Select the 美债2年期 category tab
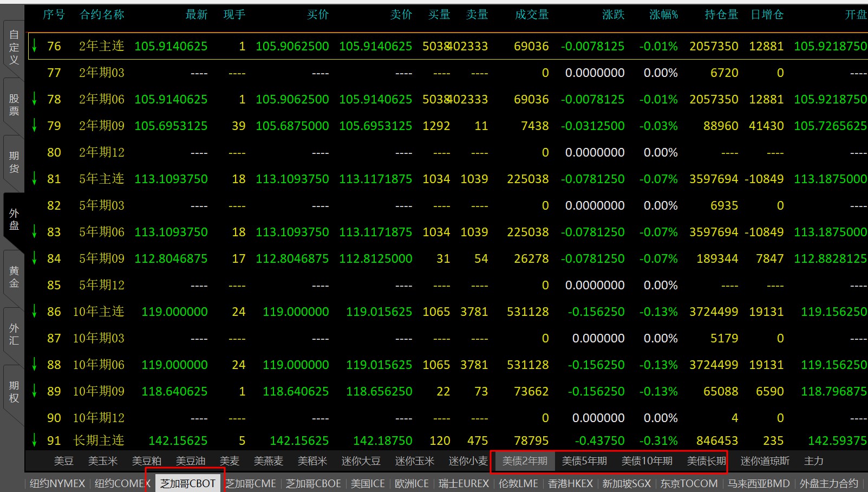The height and width of the screenshot is (492, 868). [524, 461]
